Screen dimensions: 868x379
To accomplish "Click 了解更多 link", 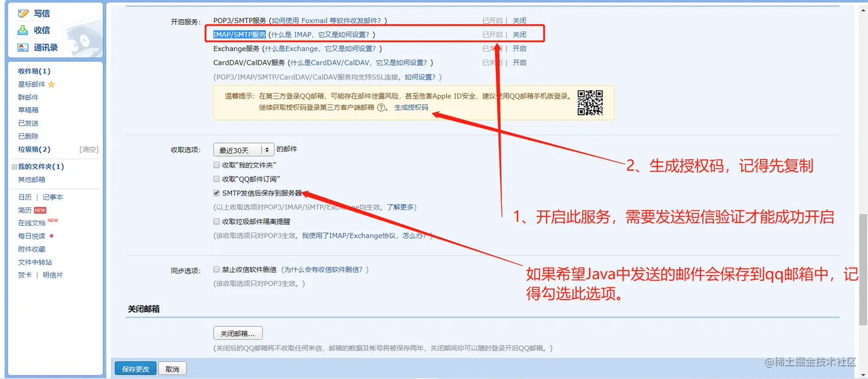I will pyautogui.click(x=400, y=207).
